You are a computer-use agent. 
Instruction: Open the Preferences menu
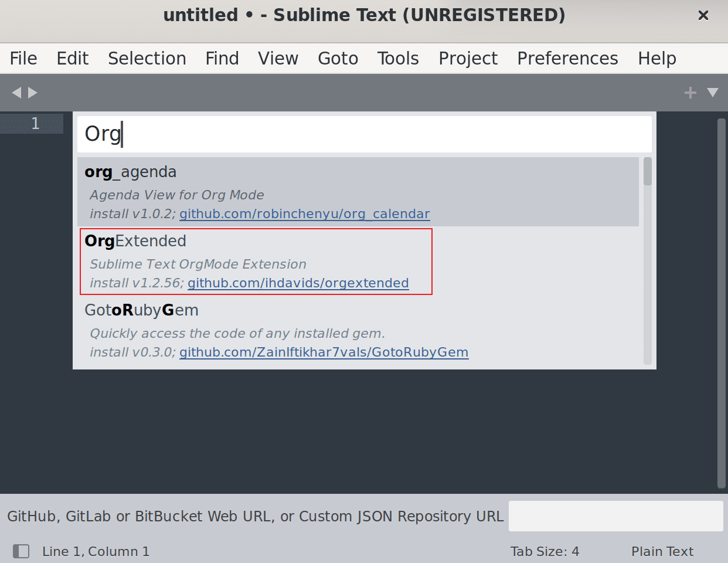pyautogui.click(x=567, y=59)
